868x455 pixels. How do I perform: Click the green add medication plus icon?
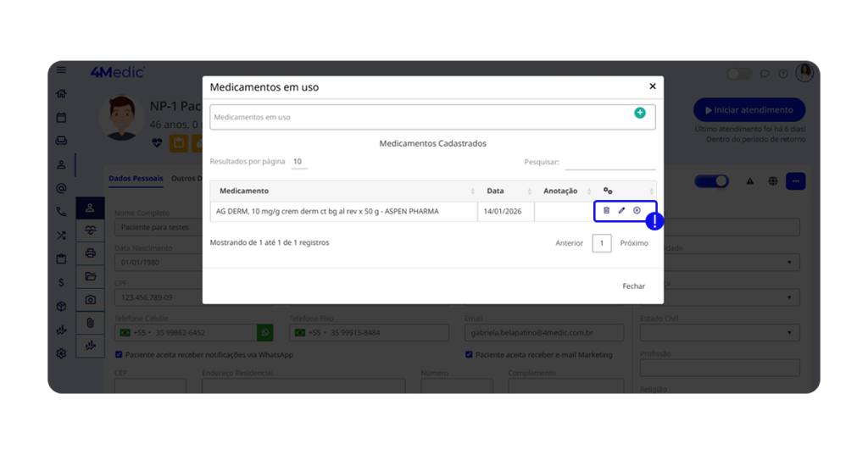pos(640,113)
